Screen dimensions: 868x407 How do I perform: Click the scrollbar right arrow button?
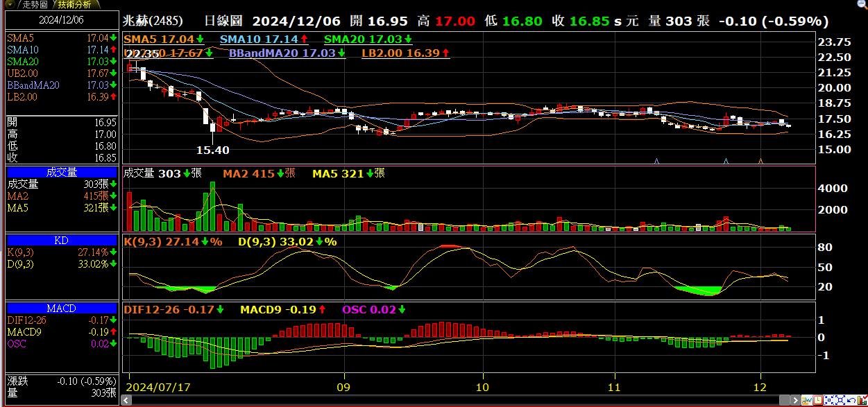(796, 400)
